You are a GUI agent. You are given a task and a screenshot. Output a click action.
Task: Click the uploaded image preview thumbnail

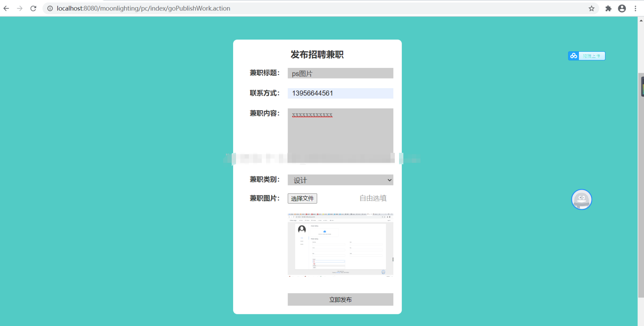pyautogui.click(x=340, y=245)
